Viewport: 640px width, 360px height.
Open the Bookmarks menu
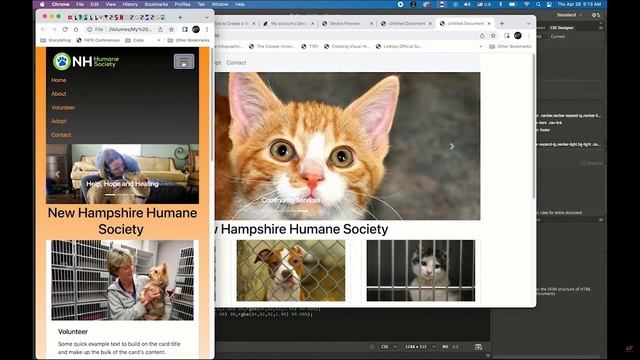(156, 4)
